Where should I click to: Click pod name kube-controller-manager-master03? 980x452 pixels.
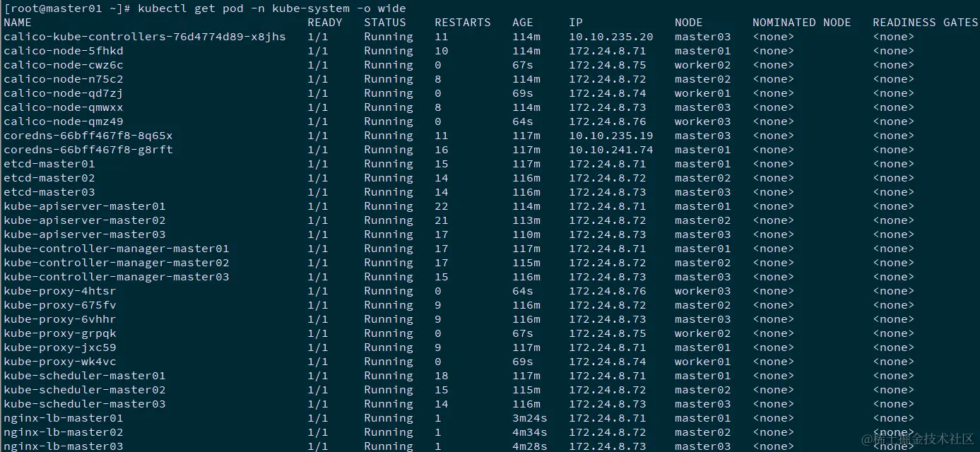click(x=117, y=277)
